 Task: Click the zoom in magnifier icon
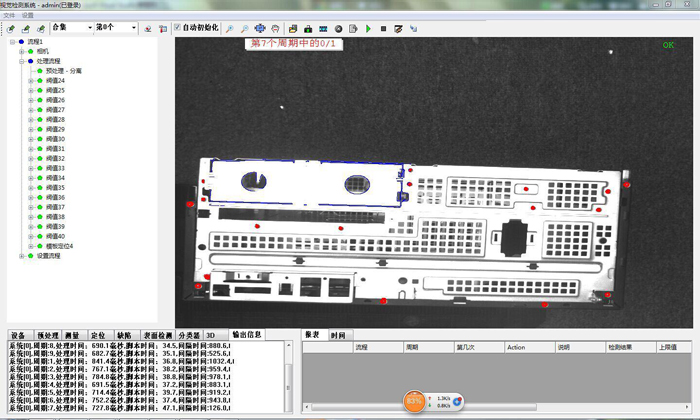[229, 28]
